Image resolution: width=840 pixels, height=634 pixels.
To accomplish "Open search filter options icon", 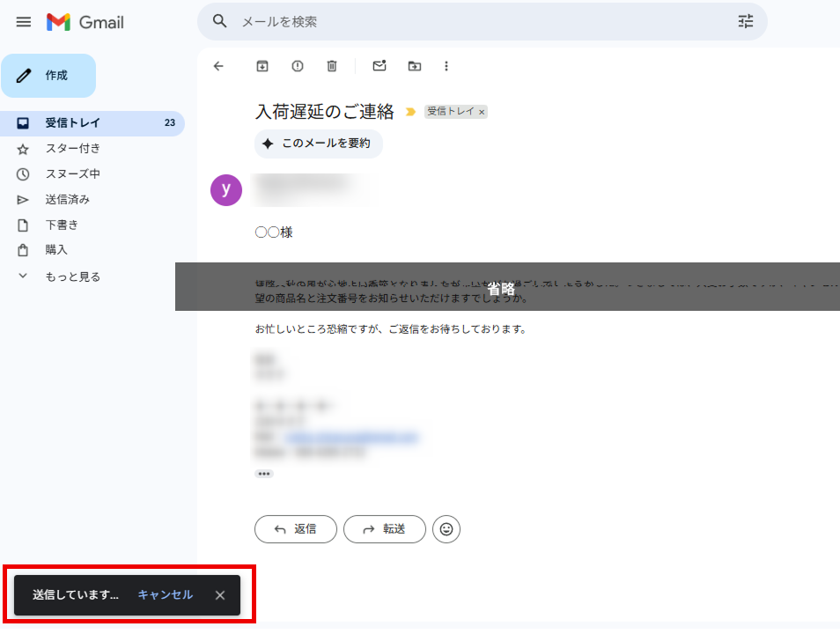I will (x=746, y=22).
